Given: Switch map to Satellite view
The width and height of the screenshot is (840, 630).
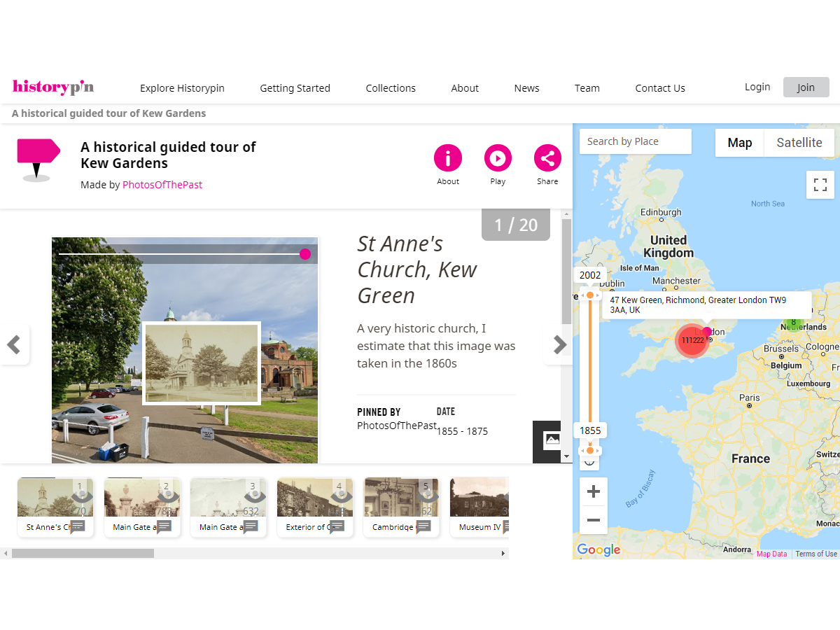Looking at the screenshot, I should (799, 143).
